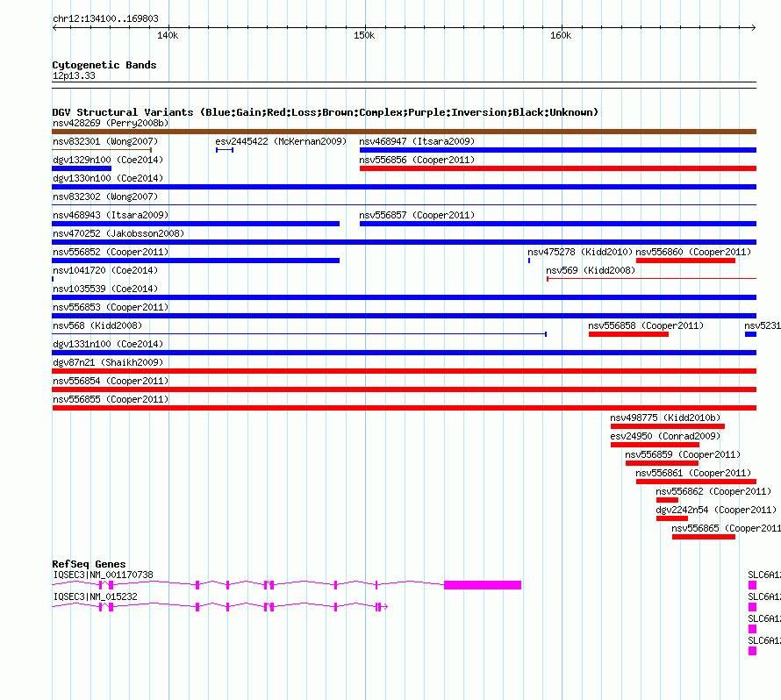Open the dgv1329n100 (Coe2014) variant
This screenshot has height=700, width=781.
coord(82,168)
